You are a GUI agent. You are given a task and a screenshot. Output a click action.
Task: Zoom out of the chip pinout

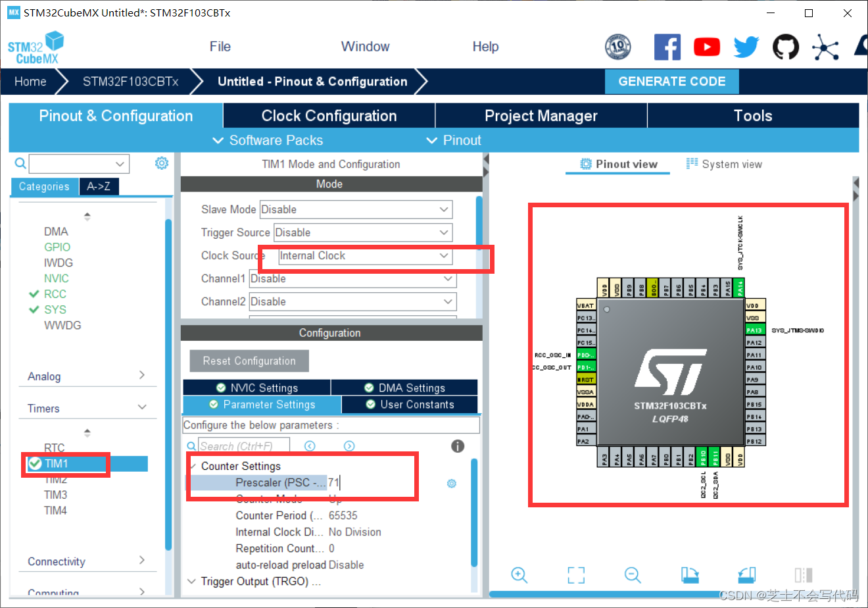click(x=633, y=575)
